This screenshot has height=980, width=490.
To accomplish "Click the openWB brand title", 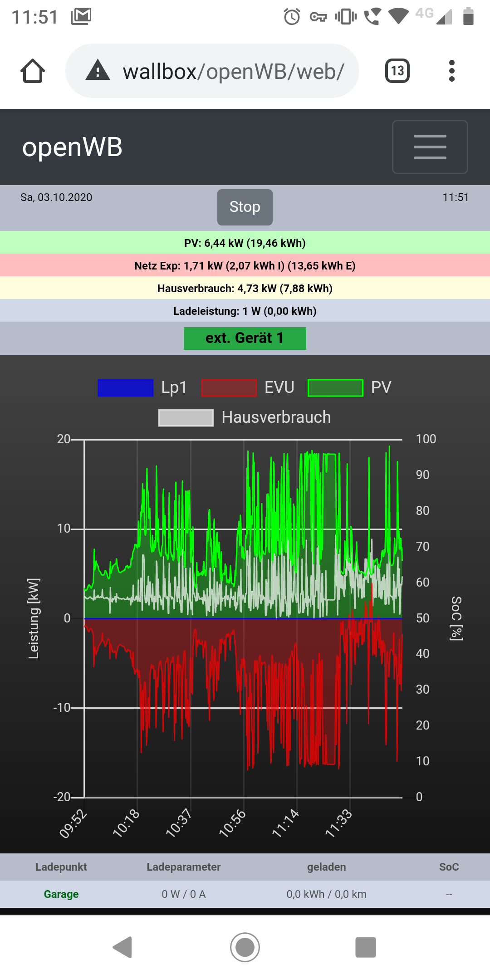I will point(73,147).
